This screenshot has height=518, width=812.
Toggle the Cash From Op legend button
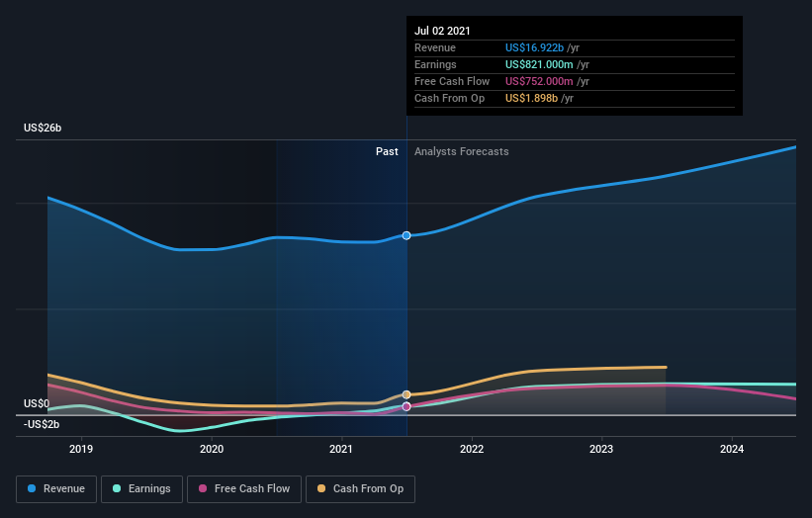click(360, 489)
